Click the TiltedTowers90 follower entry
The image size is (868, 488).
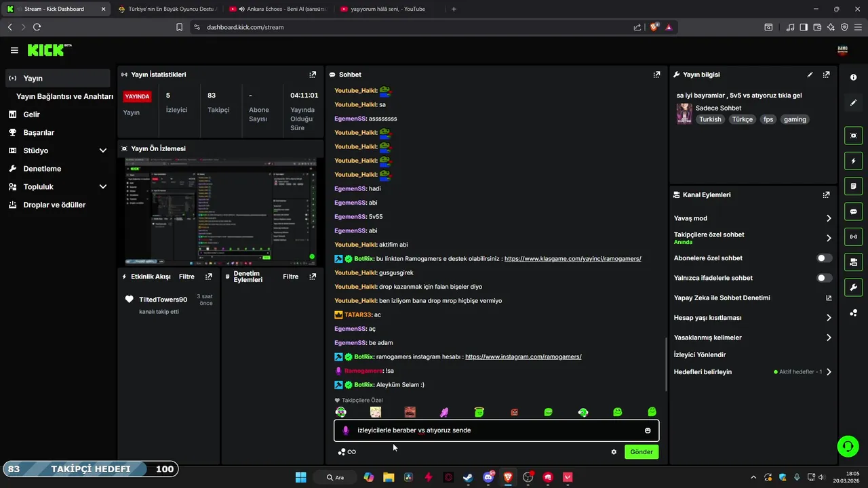tap(169, 304)
